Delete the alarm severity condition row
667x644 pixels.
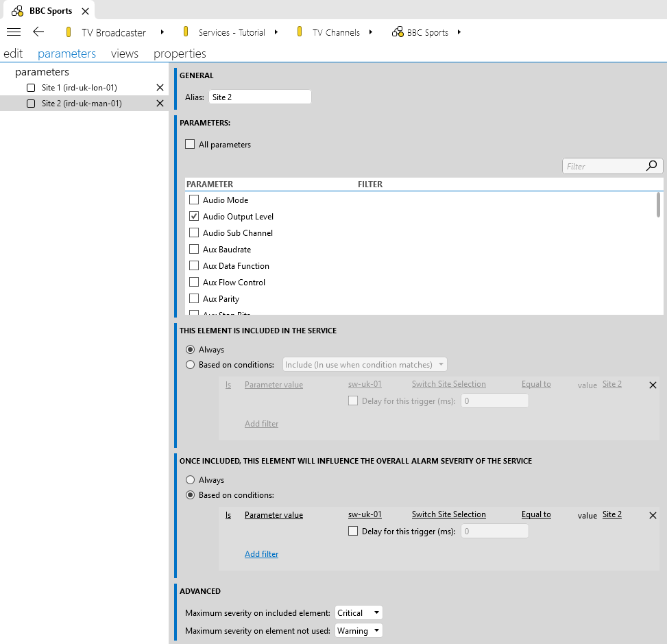point(653,515)
